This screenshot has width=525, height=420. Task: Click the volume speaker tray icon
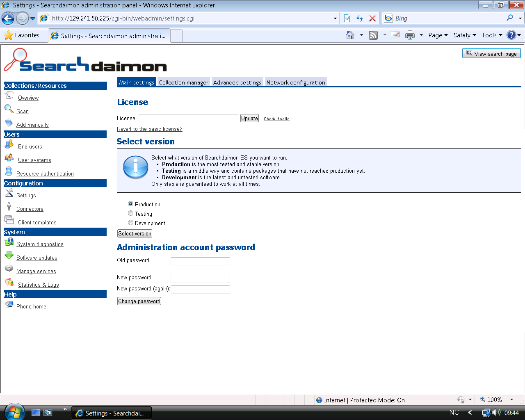click(x=497, y=413)
